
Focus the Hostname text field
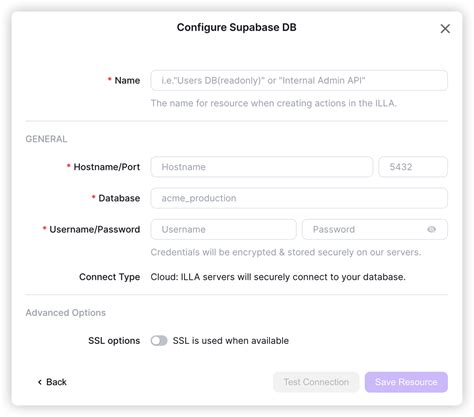[x=262, y=167]
